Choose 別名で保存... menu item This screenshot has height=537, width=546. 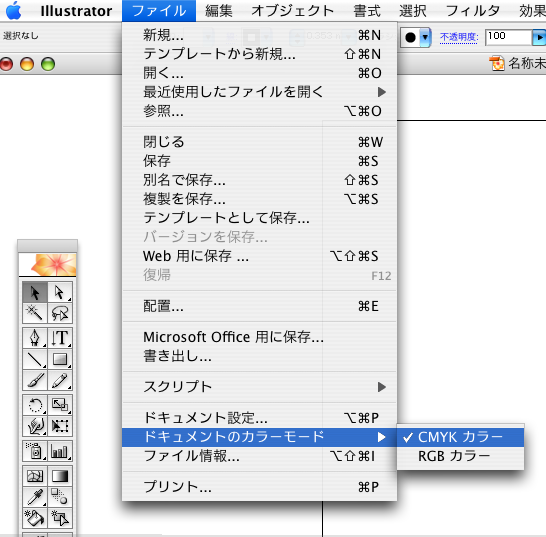coord(259,180)
